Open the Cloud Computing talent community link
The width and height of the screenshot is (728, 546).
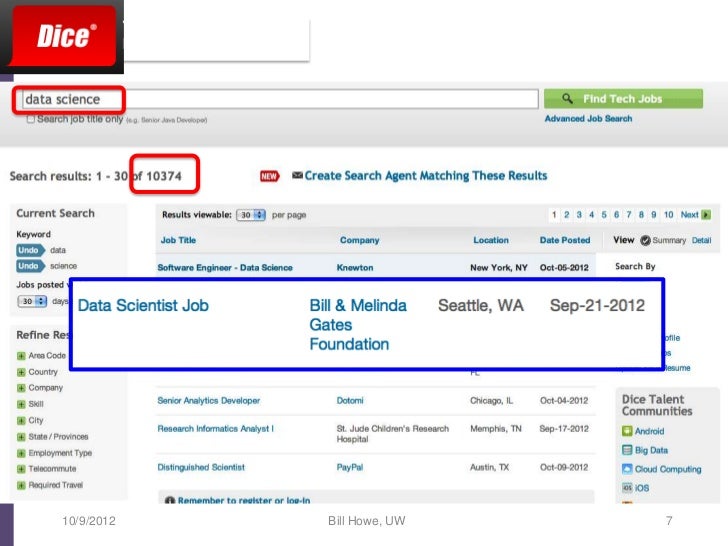point(668,469)
